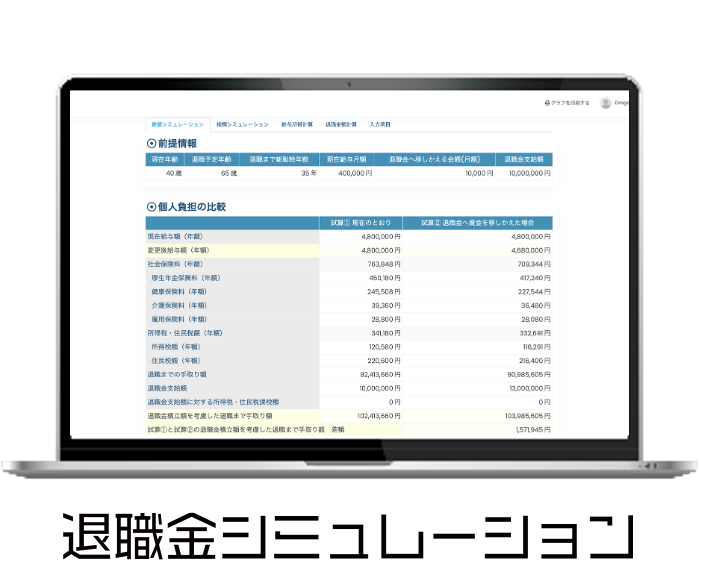Viewport: 701px width, 563px height.
Task: Click the circle icon beside 個人負担の比較
Action: (x=151, y=207)
